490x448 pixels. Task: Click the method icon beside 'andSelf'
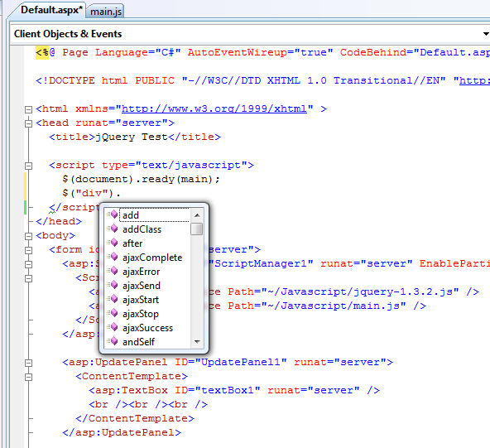pos(113,341)
